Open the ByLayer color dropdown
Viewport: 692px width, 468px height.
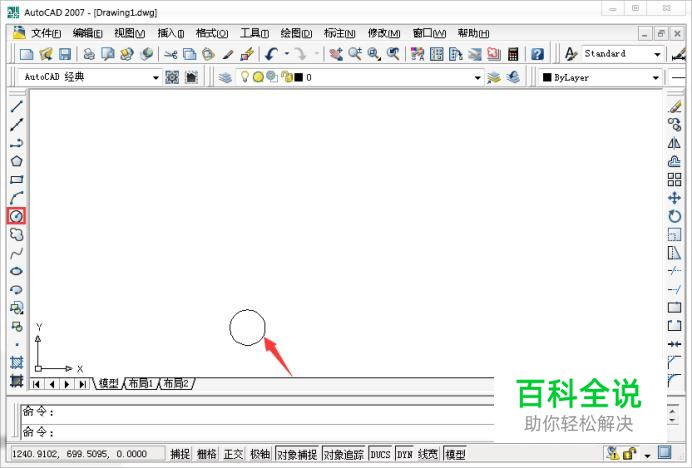click(x=656, y=78)
